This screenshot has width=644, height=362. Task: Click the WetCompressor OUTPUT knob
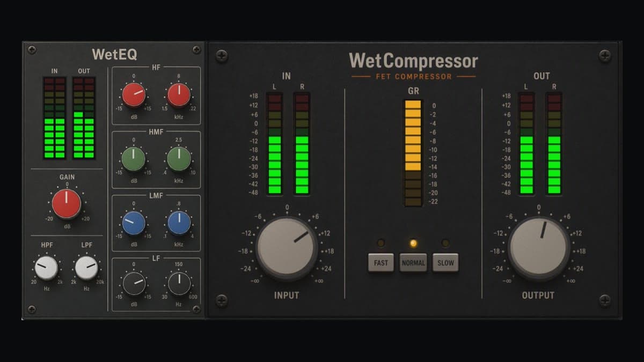(539, 248)
